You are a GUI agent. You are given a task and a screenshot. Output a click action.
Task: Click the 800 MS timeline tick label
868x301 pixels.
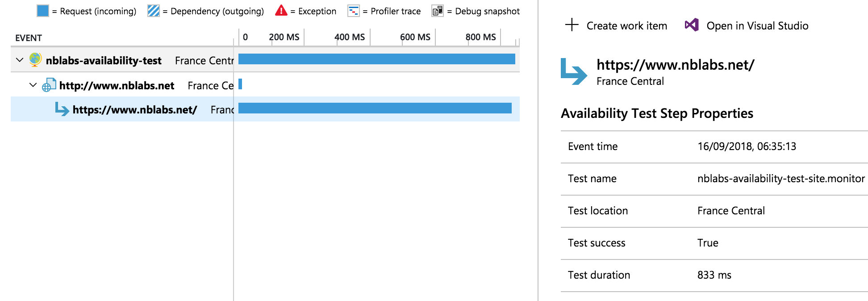(x=481, y=37)
